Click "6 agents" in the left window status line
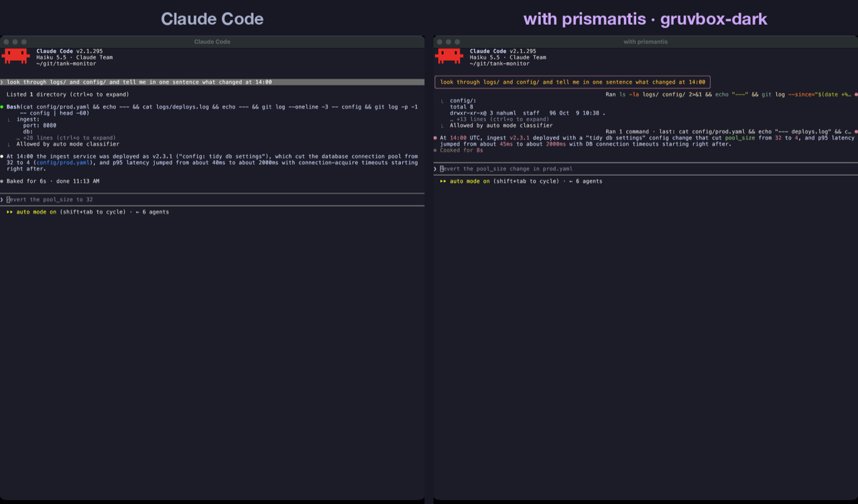This screenshot has width=858, height=504. click(x=156, y=212)
